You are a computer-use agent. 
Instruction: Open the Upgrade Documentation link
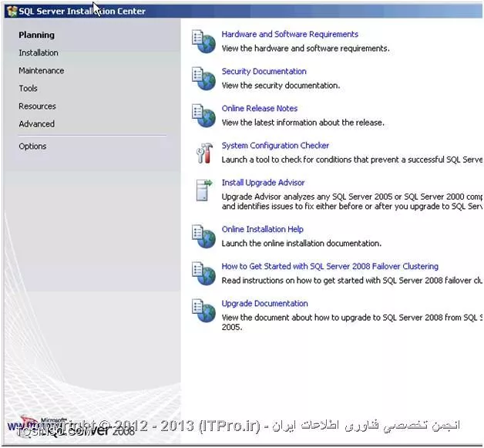tap(264, 303)
